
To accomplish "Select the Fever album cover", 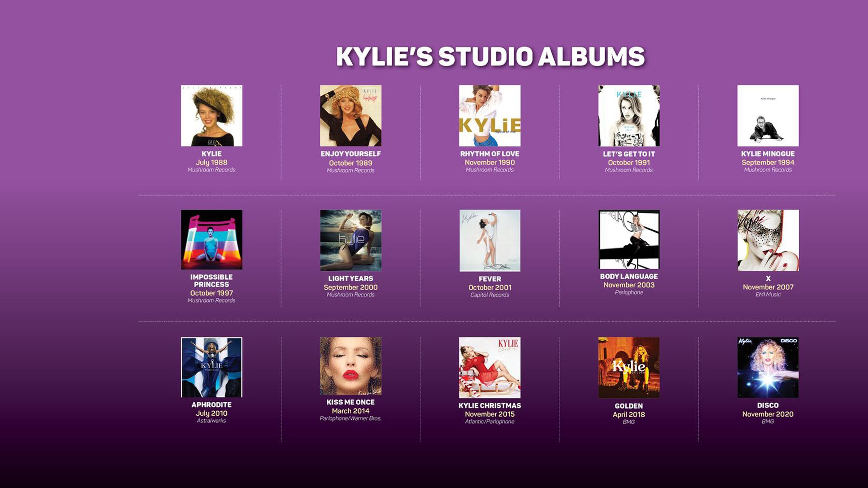I will click(490, 240).
